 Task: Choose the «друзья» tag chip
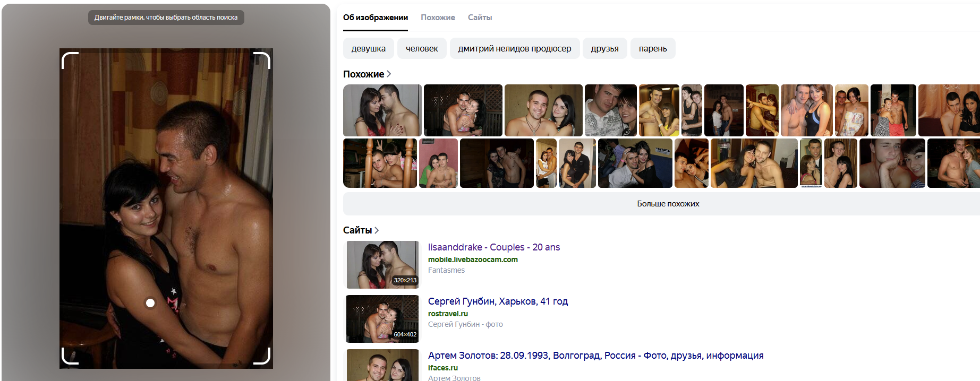(604, 48)
